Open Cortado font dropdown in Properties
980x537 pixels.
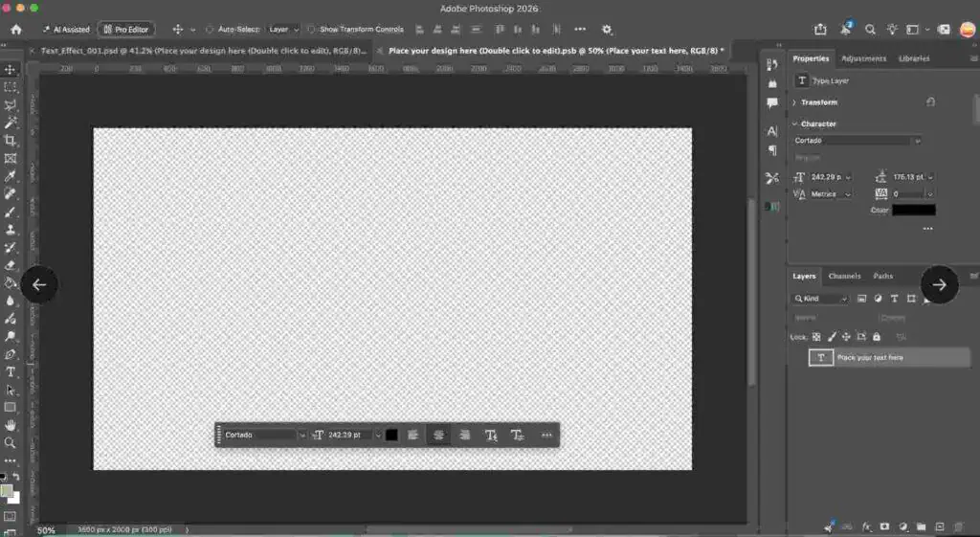[857, 141]
